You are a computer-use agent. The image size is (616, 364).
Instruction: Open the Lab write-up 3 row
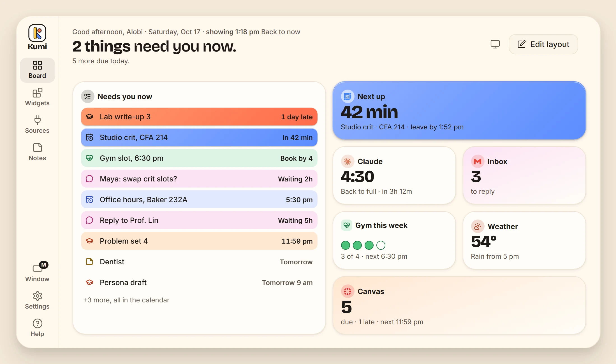(199, 117)
